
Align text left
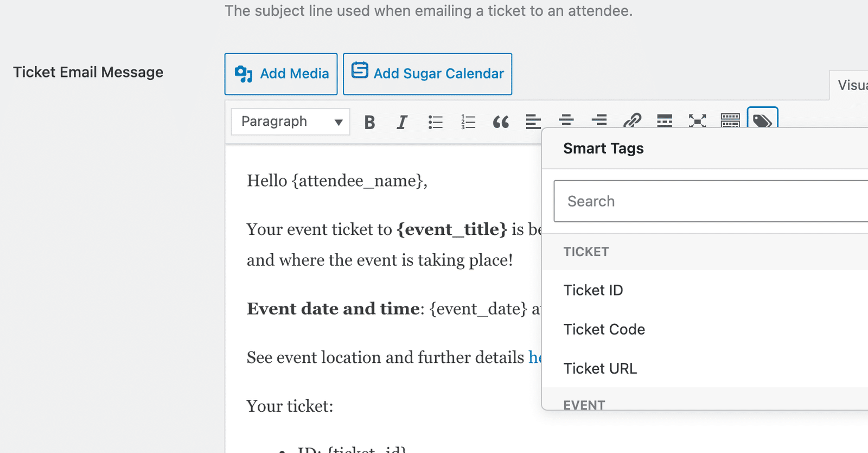[x=533, y=122]
